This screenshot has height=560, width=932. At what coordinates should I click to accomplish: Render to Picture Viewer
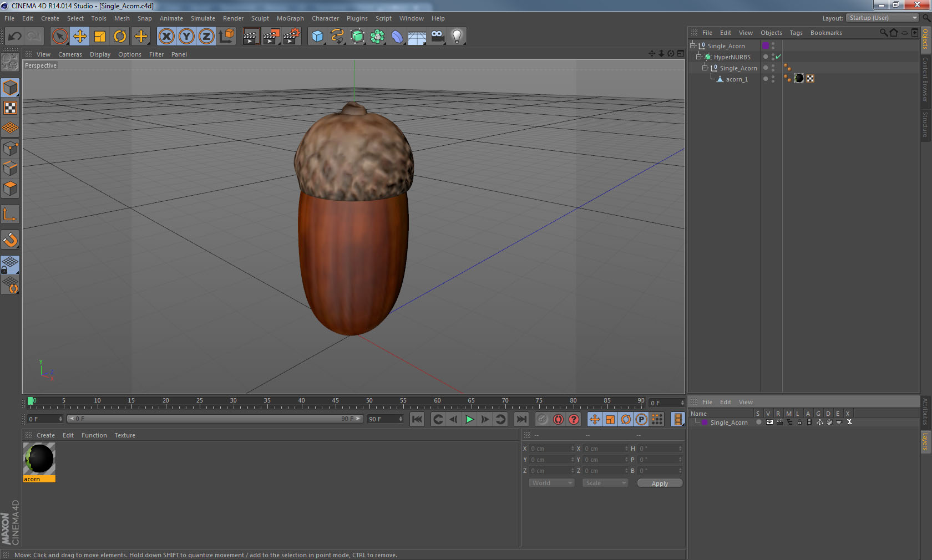coord(271,37)
